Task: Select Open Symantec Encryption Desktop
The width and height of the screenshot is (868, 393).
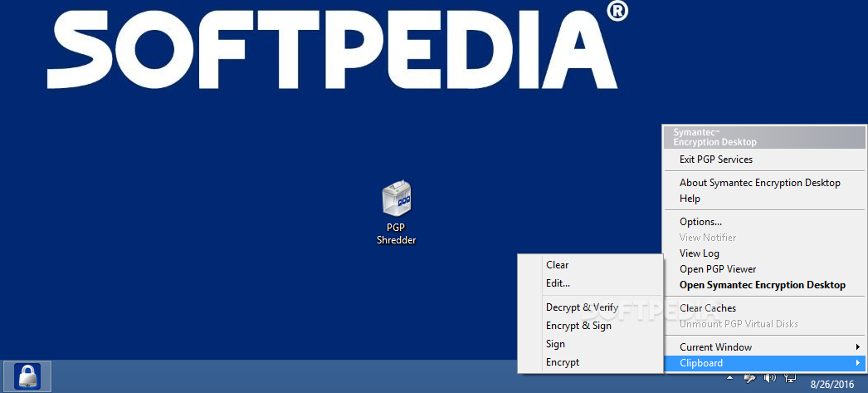Action: (x=764, y=286)
